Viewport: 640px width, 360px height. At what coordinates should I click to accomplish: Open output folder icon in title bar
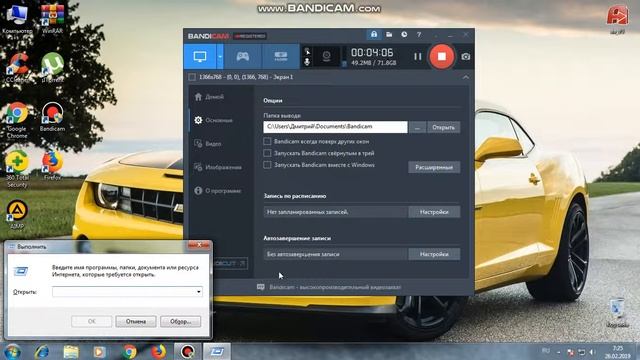(x=389, y=35)
